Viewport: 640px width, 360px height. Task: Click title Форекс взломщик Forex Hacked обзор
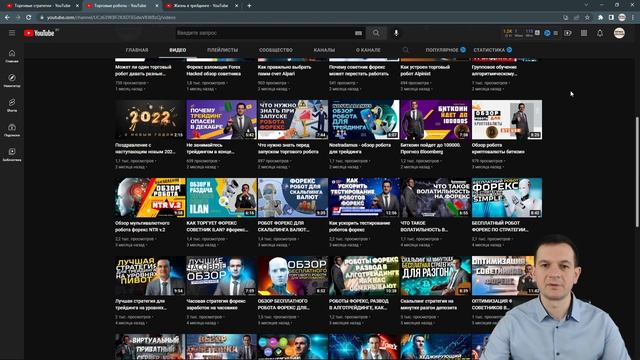[214, 71]
